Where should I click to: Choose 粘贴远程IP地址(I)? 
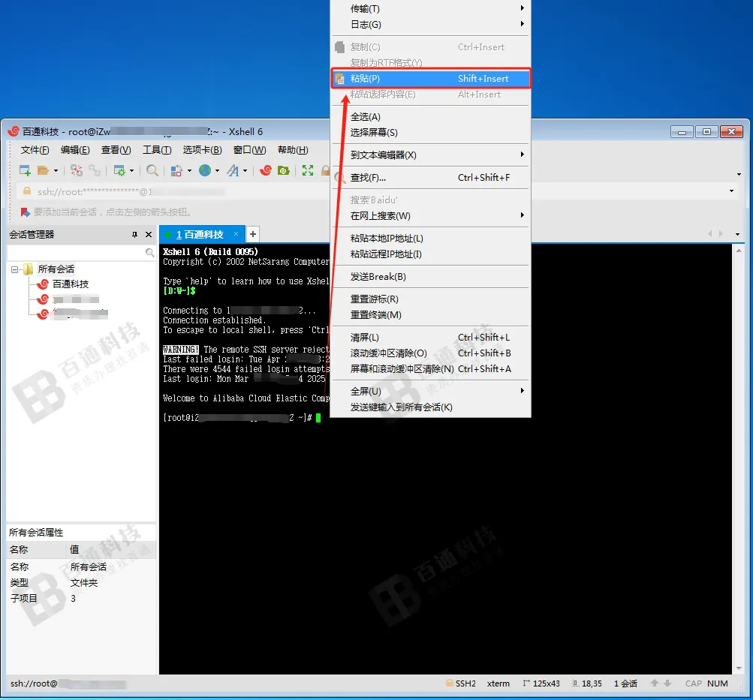(x=431, y=254)
